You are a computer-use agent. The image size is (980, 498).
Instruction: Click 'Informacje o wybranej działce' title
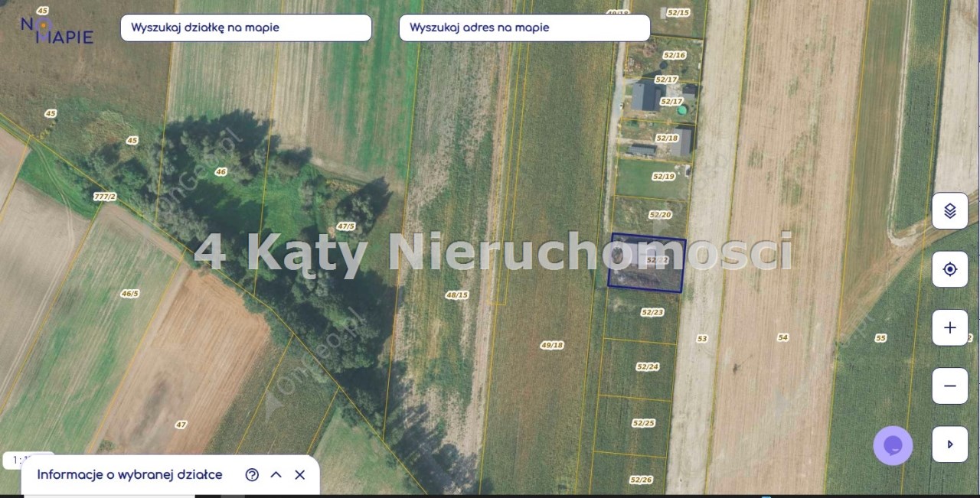(129, 474)
